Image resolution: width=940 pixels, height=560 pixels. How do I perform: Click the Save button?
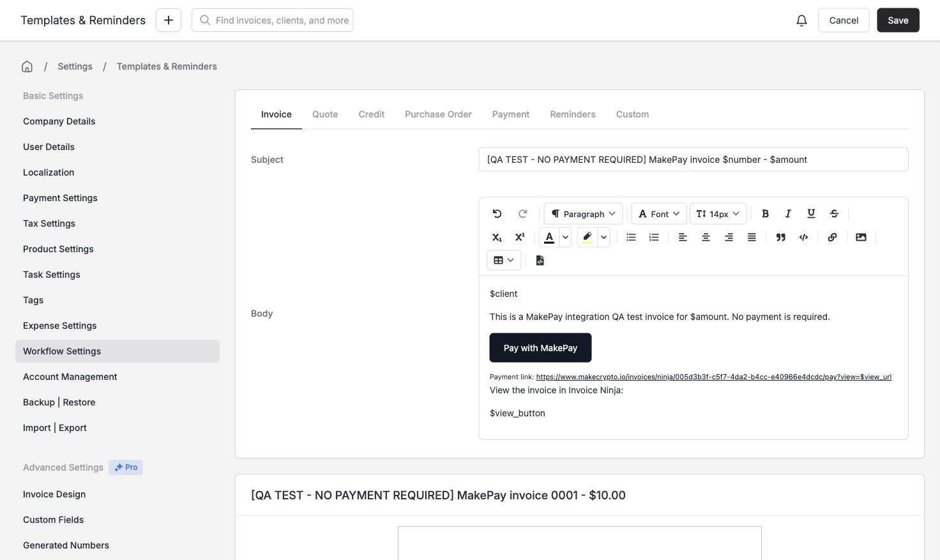tap(898, 20)
